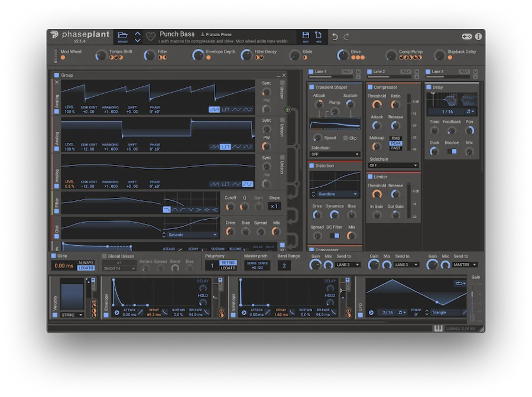
Task: Toggle the Transient Shaper effect power
Action: (312, 87)
